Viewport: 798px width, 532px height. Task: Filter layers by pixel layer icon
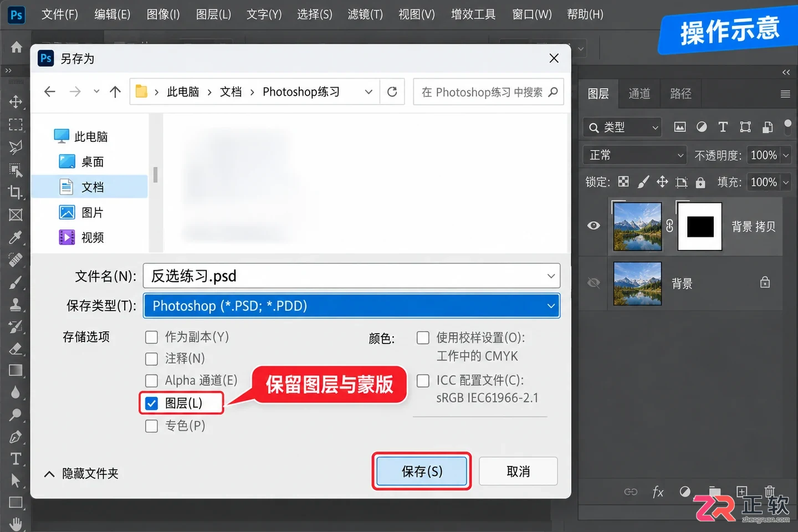pyautogui.click(x=679, y=127)
